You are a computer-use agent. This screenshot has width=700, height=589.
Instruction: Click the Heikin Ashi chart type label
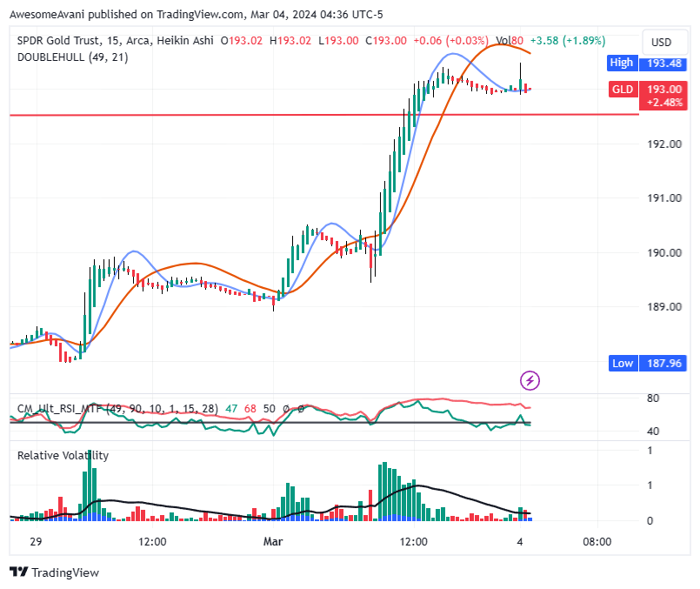tap(185, 41)
